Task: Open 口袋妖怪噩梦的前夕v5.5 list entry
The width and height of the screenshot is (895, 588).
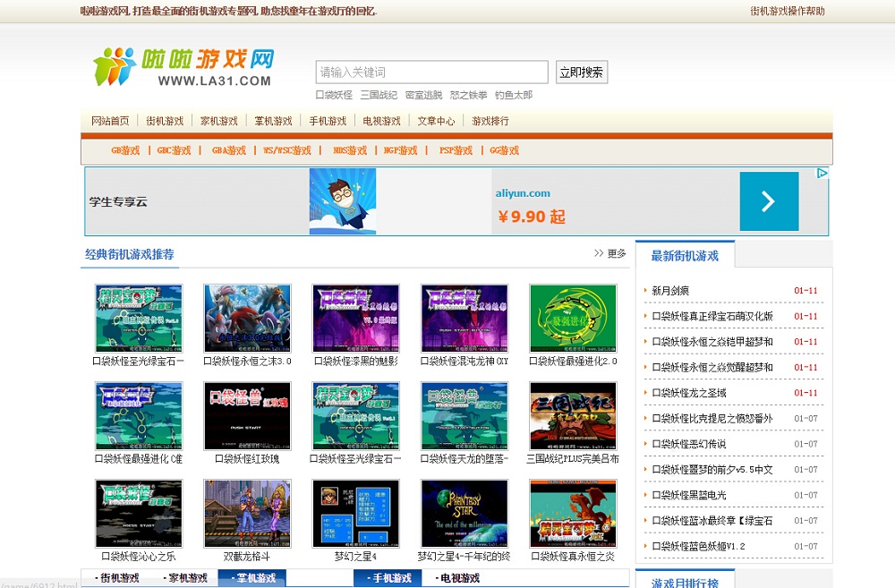Action: [x=712, y=469]
